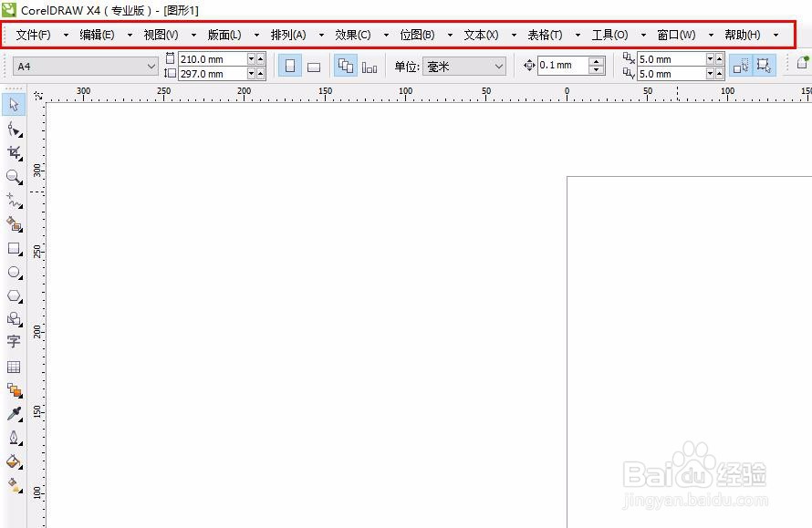Expand arrow next to 视图(V) menu

click(193, 36)
